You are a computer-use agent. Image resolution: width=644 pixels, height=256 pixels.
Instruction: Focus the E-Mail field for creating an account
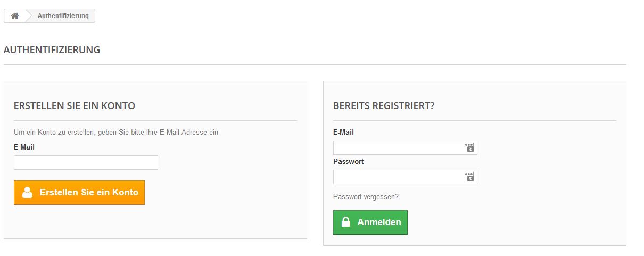[86, 163]
